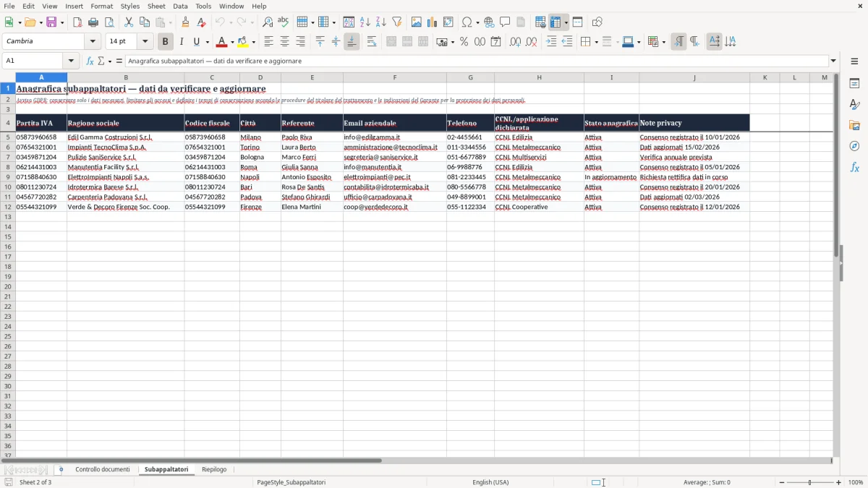Toggle Wrap Text button
The height and width of the screenshot is (488, 868).
coord(371,42)
